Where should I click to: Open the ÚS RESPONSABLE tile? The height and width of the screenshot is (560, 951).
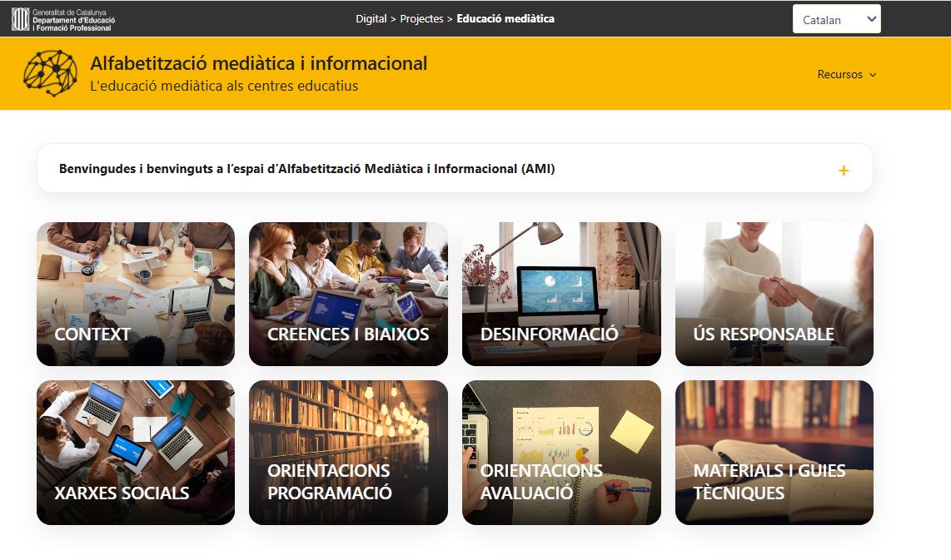coord(774,294)
